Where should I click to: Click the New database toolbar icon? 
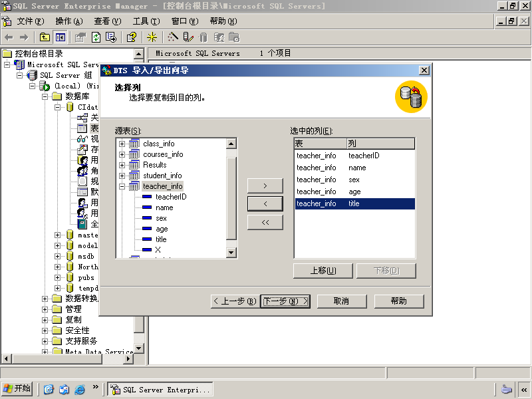203,37
